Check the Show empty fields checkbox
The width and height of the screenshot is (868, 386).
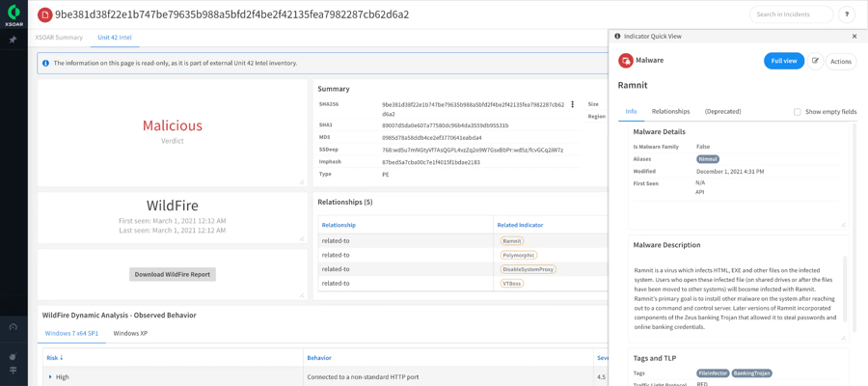click(x=798, y=112)
